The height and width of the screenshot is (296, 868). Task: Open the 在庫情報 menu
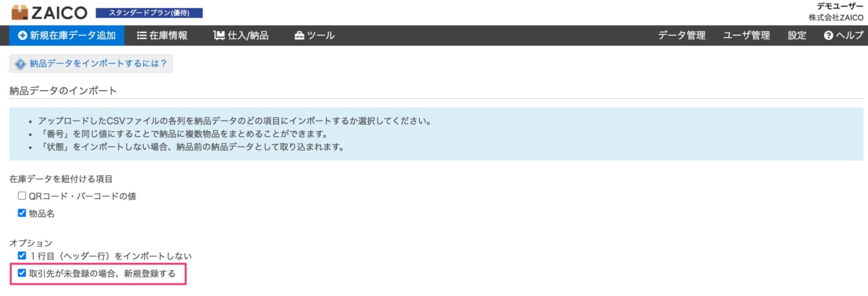click(162, 35)
